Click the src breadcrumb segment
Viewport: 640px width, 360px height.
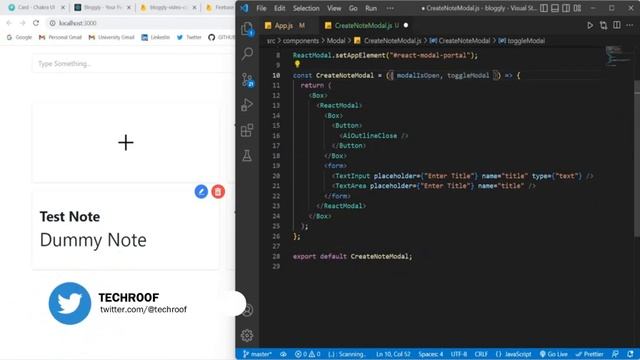click(x=271, y=40)
